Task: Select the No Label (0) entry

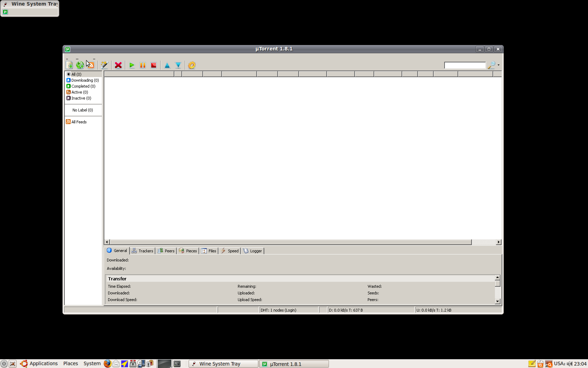Action: (x=83, y=110)
